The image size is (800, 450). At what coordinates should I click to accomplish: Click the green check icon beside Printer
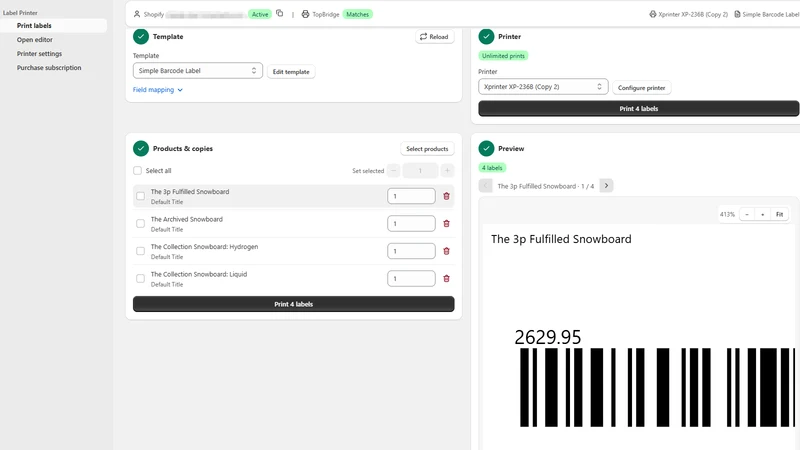point(486,37)
